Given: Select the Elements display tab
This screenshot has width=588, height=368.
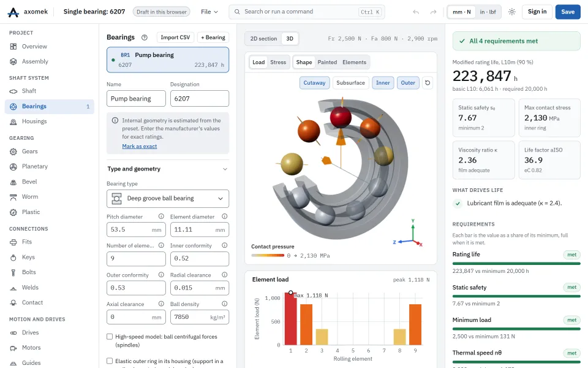Looking at the screenshot, I should [x=355, y=63].
